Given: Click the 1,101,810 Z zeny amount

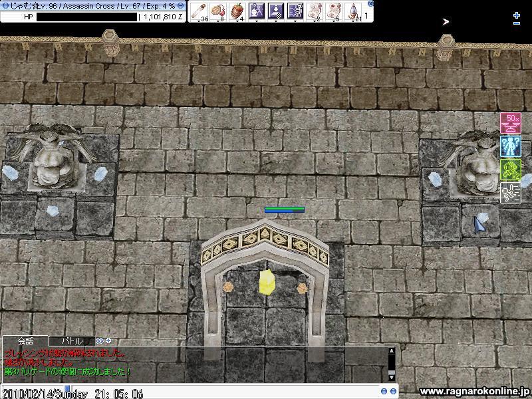Looking at the screenshot, I should (x=163, y=17).
